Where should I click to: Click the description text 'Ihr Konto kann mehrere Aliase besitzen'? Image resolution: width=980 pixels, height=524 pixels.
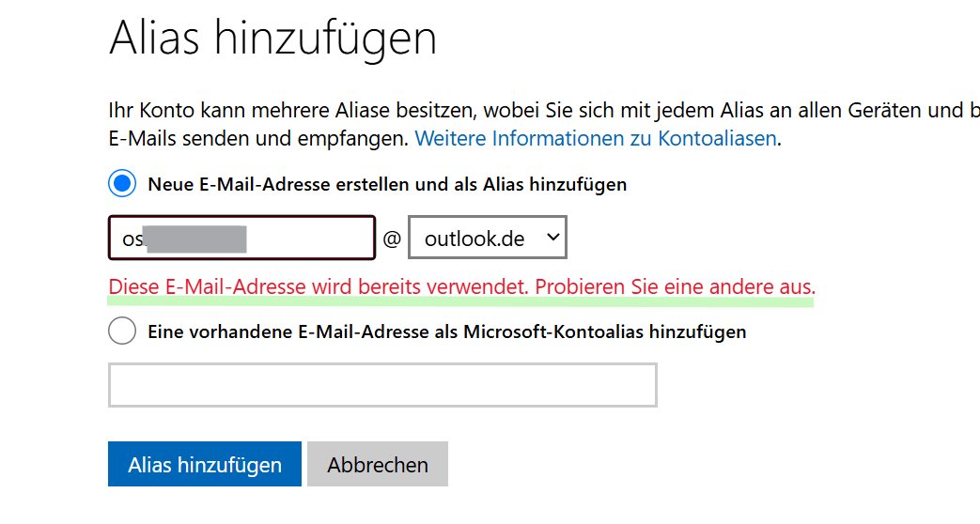click(x=292, y=111)
